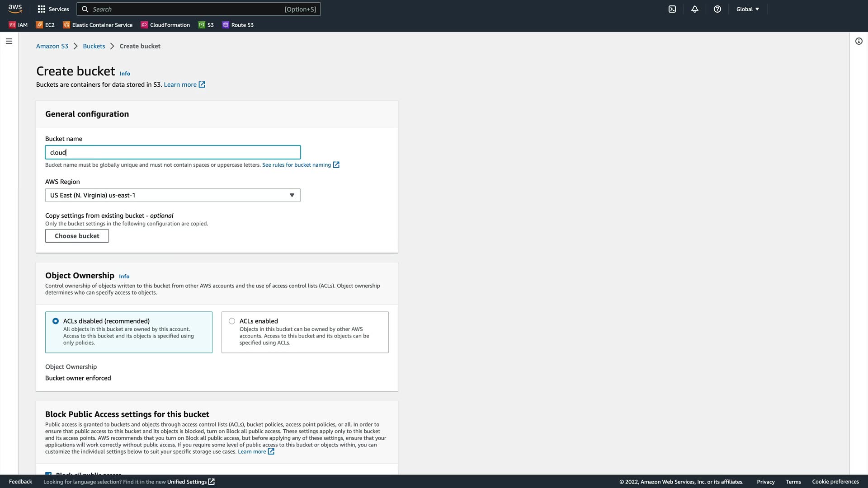This screenshot has height=488, width=868.
Task: Go to Amazon S3 breadcrumb link
Action: (52, 46)
